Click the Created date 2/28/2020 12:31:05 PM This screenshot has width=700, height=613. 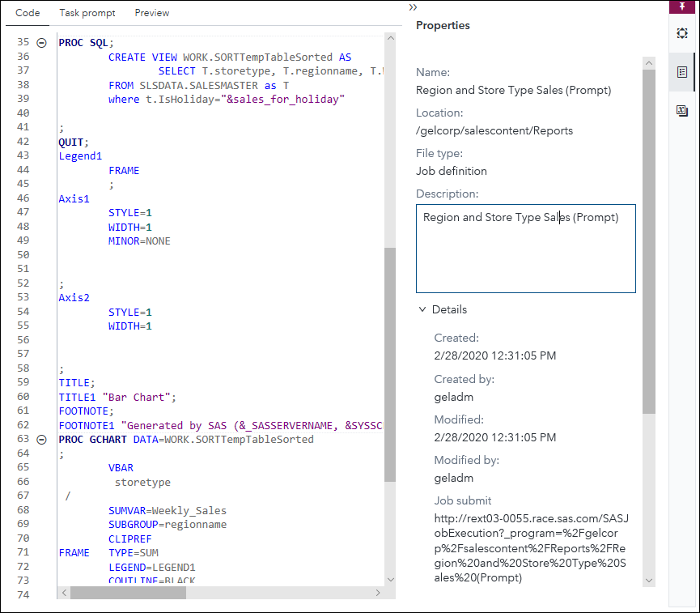point(494,355)
